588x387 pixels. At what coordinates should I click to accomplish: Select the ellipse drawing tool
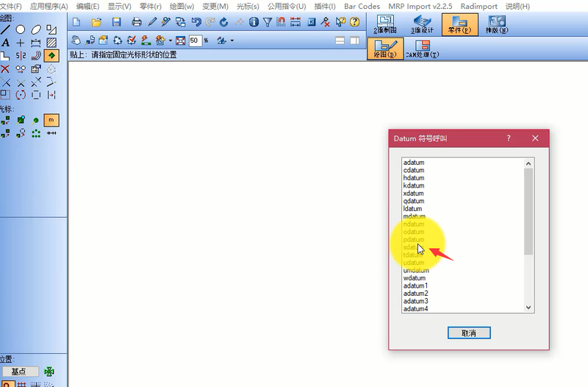pyautogui.click(x=36, y=29)
